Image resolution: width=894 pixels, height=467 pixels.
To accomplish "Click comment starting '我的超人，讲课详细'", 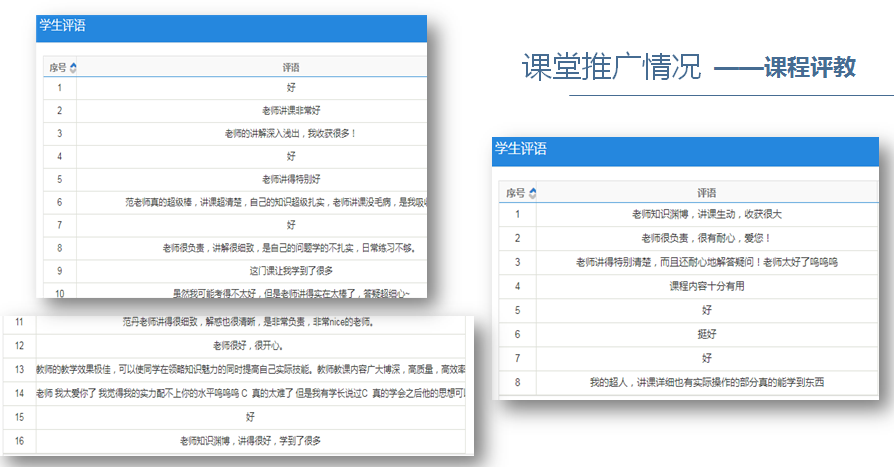I will coord(706,382).
